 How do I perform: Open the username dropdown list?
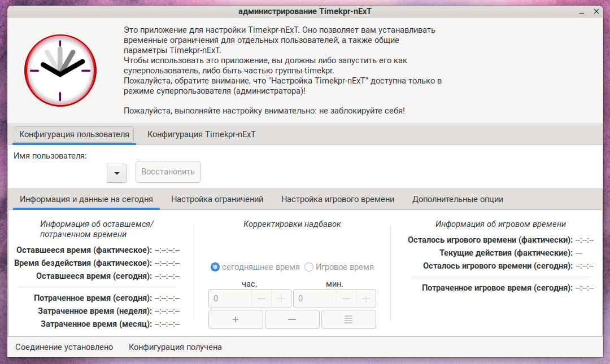click(117, 173)
